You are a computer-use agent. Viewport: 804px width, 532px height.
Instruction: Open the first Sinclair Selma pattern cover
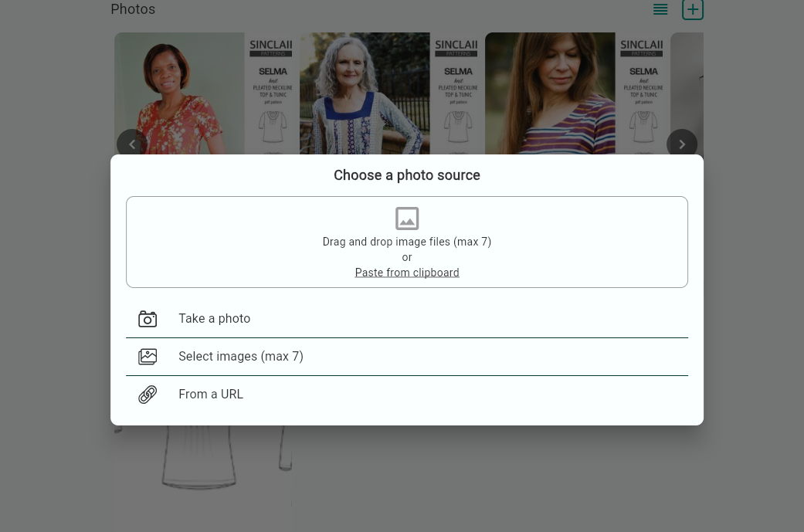(270, 93)
